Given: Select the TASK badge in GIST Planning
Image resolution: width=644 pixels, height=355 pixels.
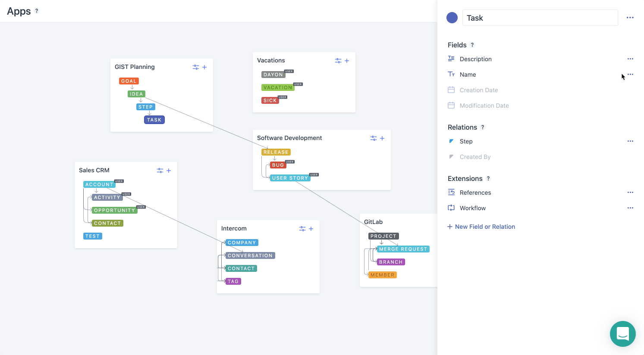Looking at the screenshot, I should pyautogui.click(x=154, y=120).
